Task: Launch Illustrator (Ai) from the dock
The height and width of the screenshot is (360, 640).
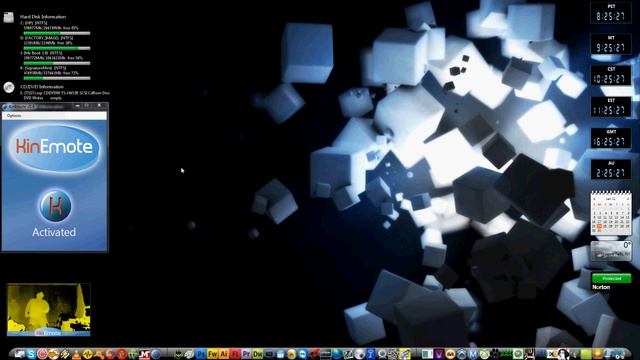Action: click(224, 354)
